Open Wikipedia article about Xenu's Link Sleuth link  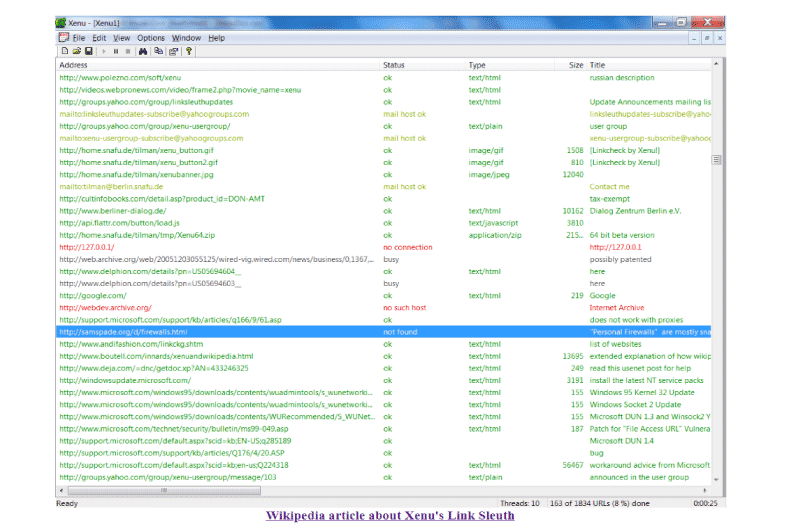[390, 516]
